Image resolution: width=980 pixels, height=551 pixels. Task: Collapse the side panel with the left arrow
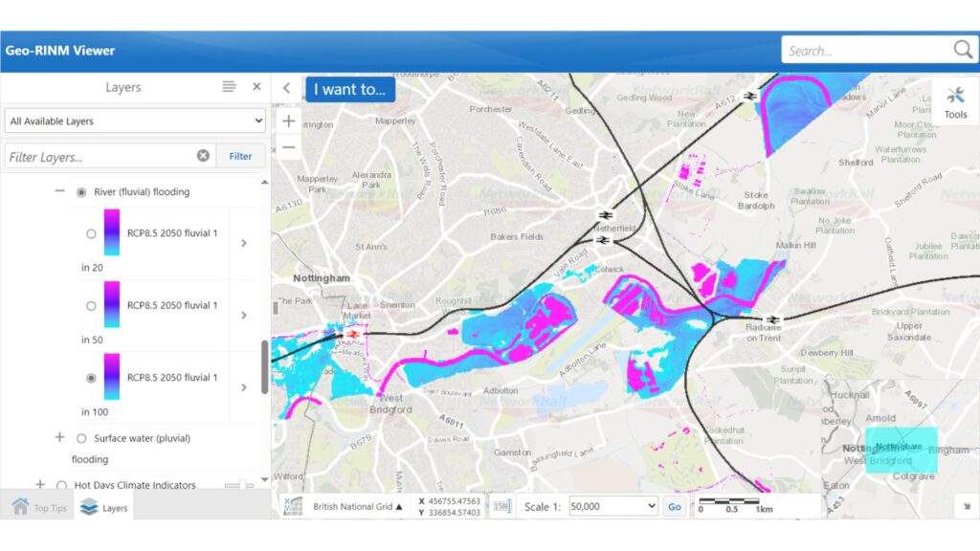click(287, 88)
